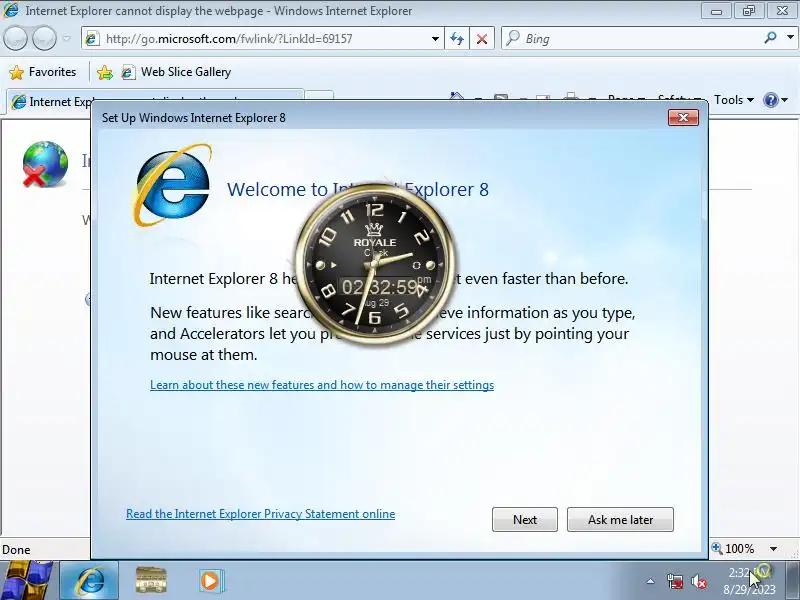The image size is (800, 600).
Task: Click the Web Slice Gallery page icon
Action: tap(128, 72)
